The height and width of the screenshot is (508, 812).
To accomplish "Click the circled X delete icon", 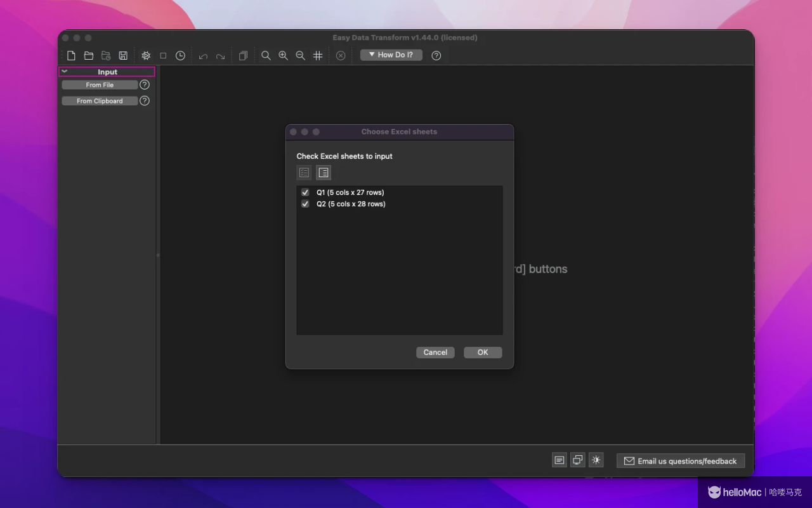I will (341, 56).
